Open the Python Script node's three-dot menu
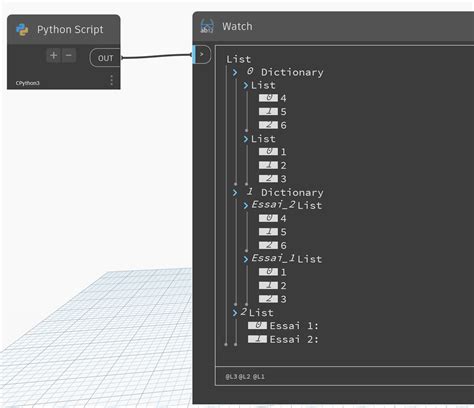Viewport: 474px width, 408px height. click(x=111, y=80)
